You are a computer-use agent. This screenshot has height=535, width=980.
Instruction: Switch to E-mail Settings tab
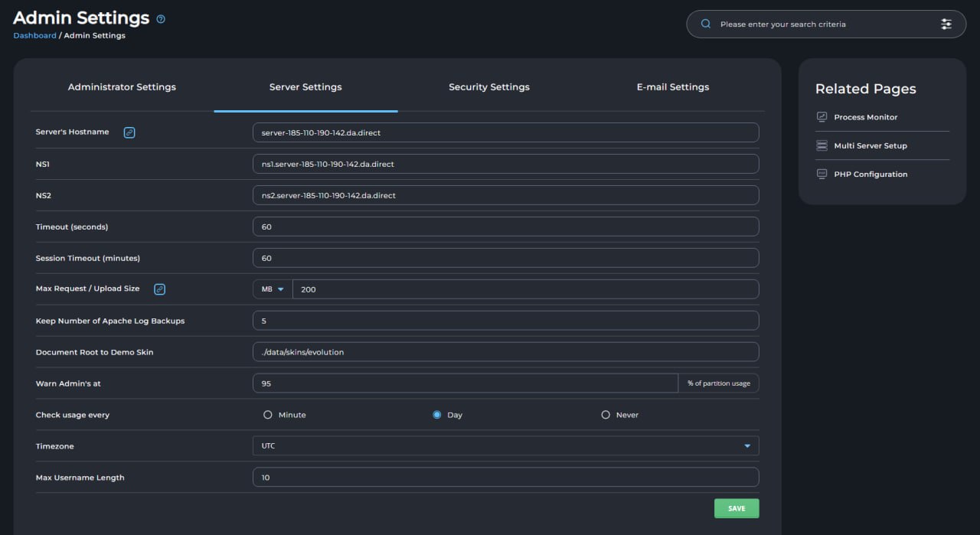(x=673, y=87)
